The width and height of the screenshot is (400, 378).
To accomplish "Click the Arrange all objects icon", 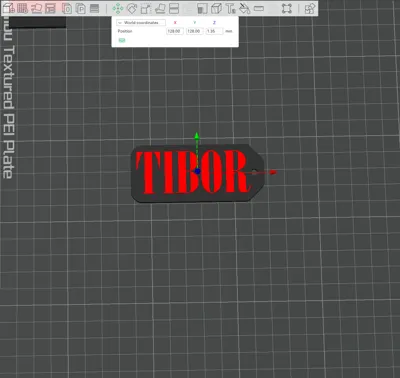I will [x=50, y=8].
